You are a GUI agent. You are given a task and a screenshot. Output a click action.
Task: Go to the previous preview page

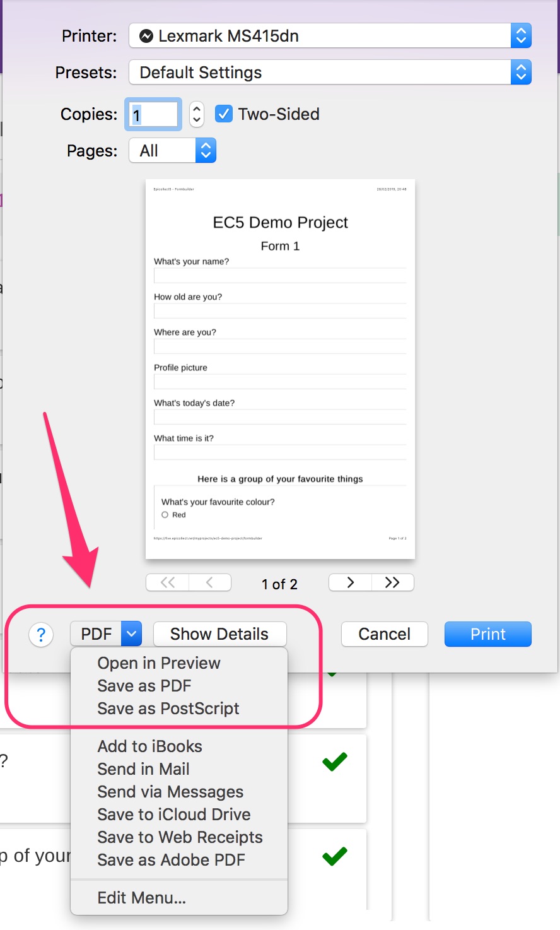(x=209, y=582)
